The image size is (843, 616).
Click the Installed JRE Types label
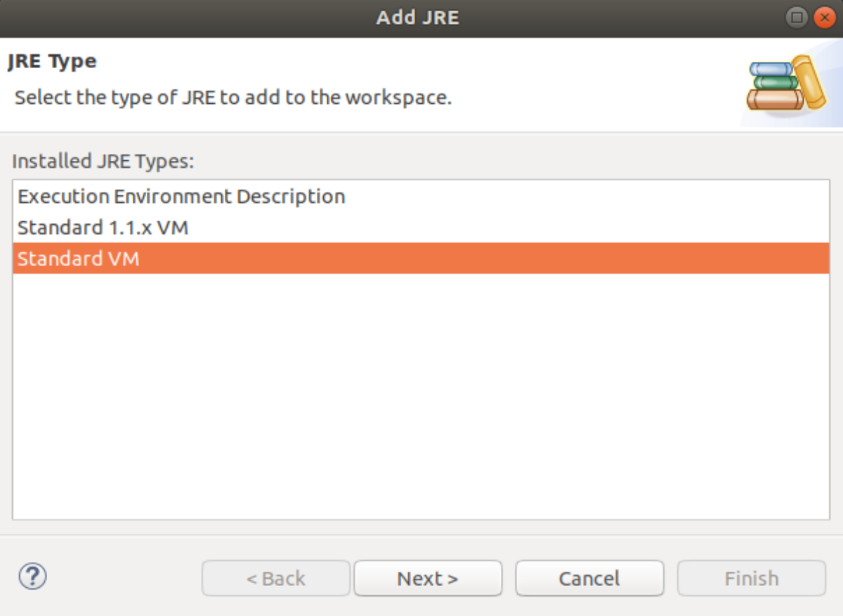103,161
